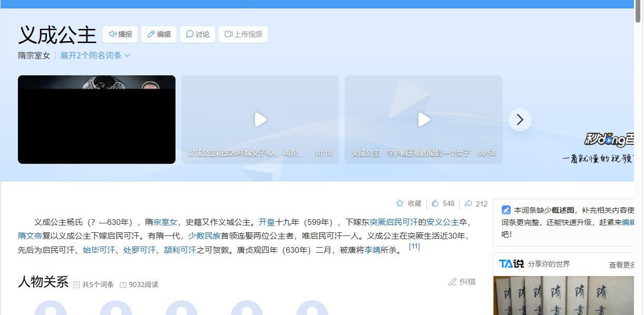Open the 安义公主 link
This screenshot has width=644, height=315.
coord(442,222)
